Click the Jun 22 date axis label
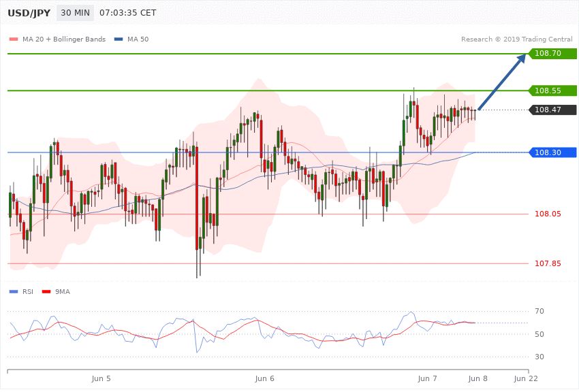 [x=526, y=378]
